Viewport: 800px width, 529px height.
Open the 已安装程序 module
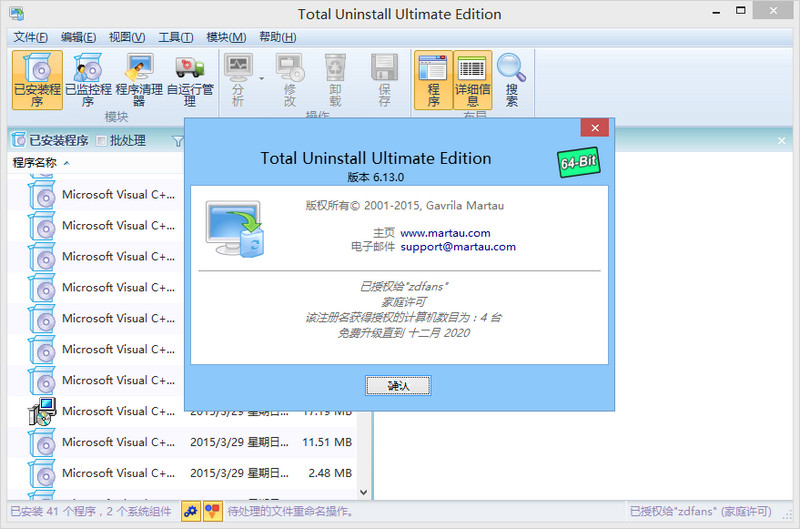37,80
